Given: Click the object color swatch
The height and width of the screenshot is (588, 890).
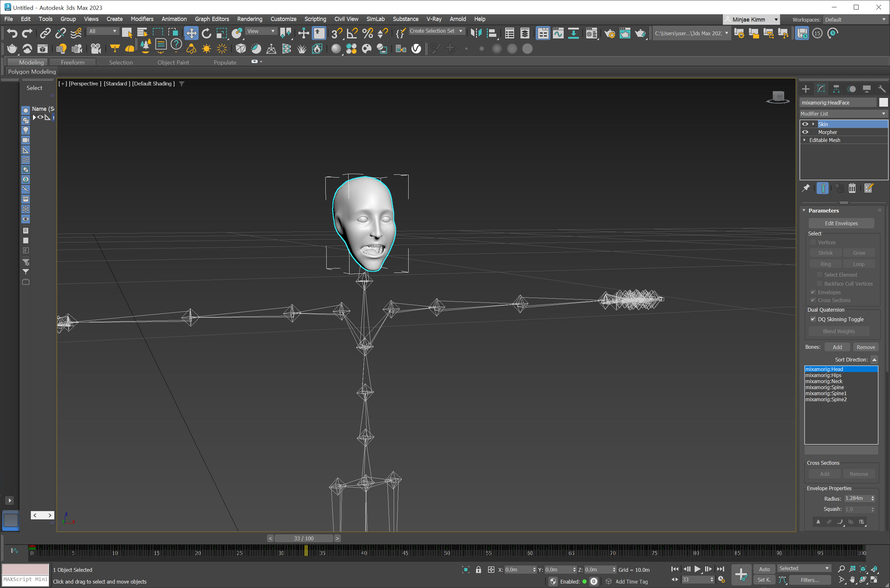Looking at the screenshot, I should pyautogui.click(x=883, y=102).
